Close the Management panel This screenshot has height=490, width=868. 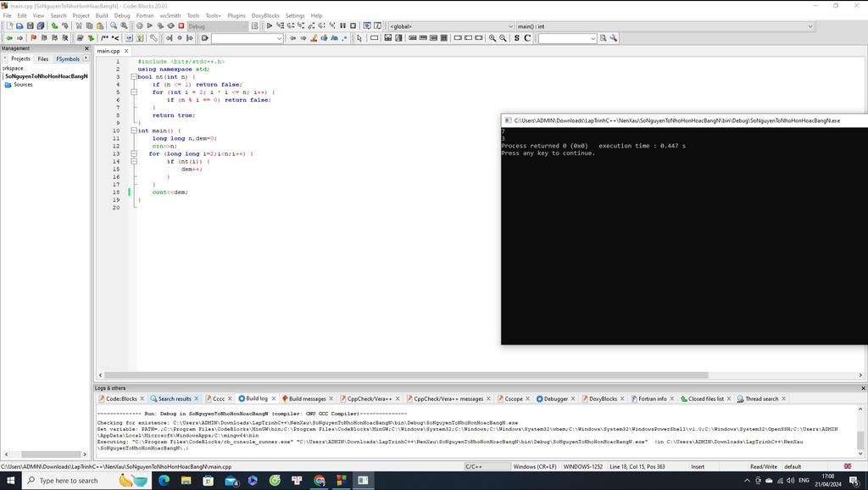click(x=86, y=48)
